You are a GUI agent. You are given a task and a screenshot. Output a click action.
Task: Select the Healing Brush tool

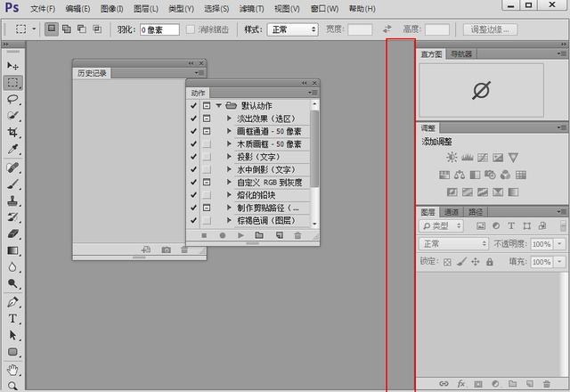12,167
